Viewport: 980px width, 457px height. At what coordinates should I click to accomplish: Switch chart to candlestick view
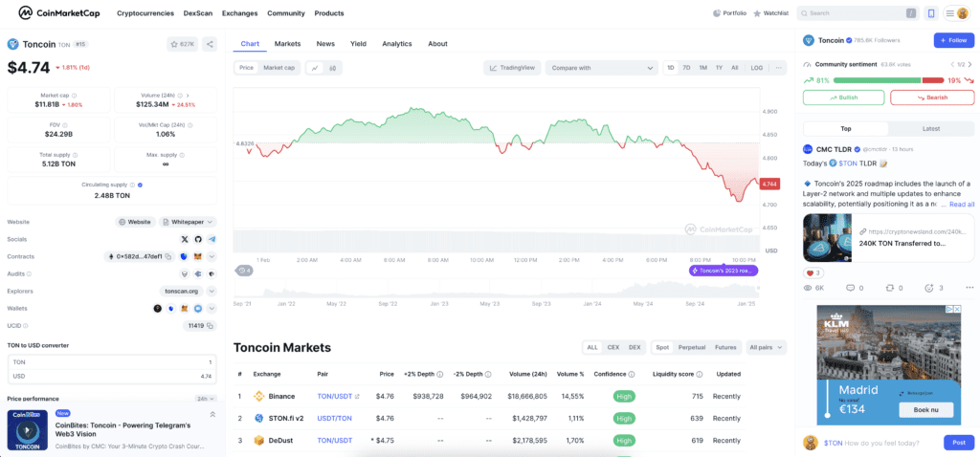coord(334,68)
